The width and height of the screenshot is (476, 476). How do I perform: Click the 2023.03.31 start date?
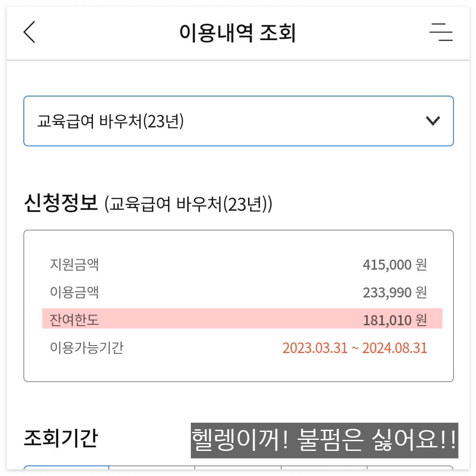[316, 348]
